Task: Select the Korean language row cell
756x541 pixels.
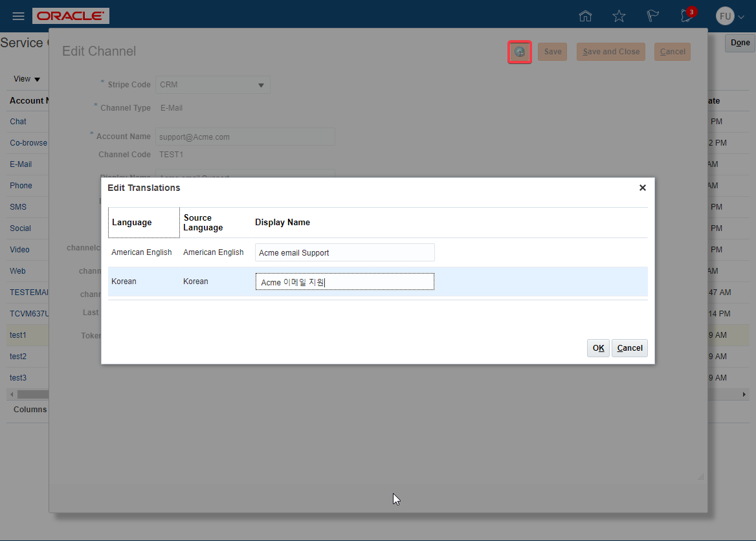Action: coord(124,282)
